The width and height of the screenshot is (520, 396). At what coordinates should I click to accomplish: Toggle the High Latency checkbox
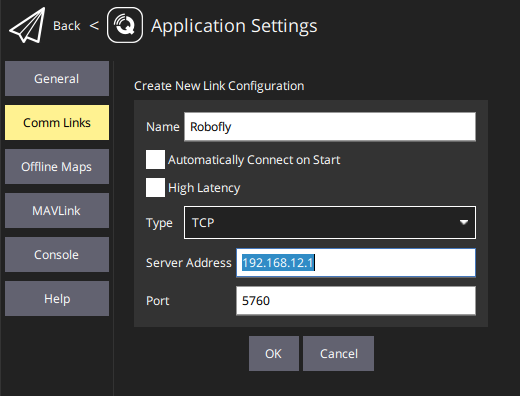(155, 187)
